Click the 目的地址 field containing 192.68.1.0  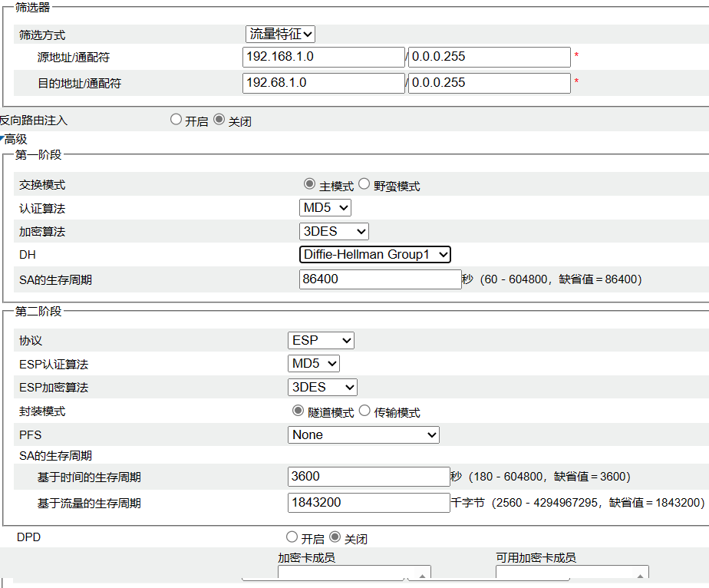coord(323,83)
